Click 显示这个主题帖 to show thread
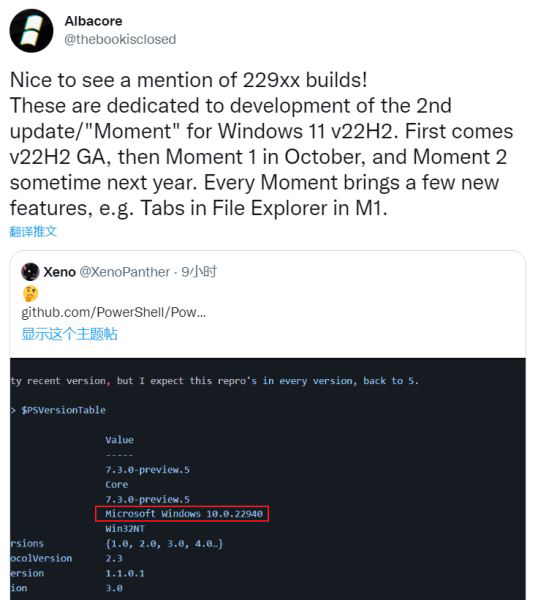 tap(69, 334)
